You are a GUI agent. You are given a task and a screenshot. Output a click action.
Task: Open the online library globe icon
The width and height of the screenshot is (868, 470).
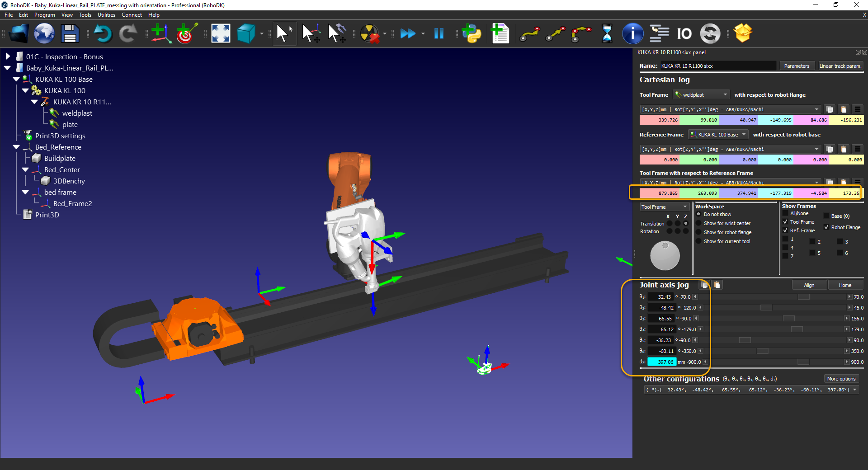point(44,33)
